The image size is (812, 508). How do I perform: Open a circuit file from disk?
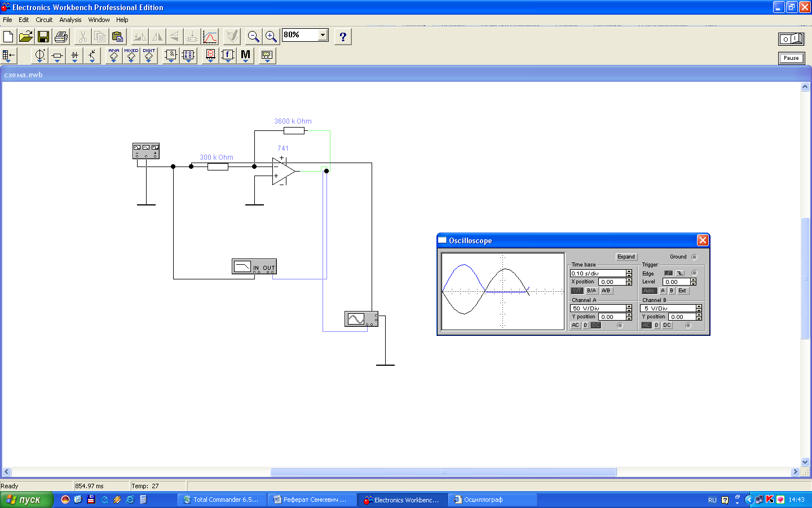(x=26, y=37)
